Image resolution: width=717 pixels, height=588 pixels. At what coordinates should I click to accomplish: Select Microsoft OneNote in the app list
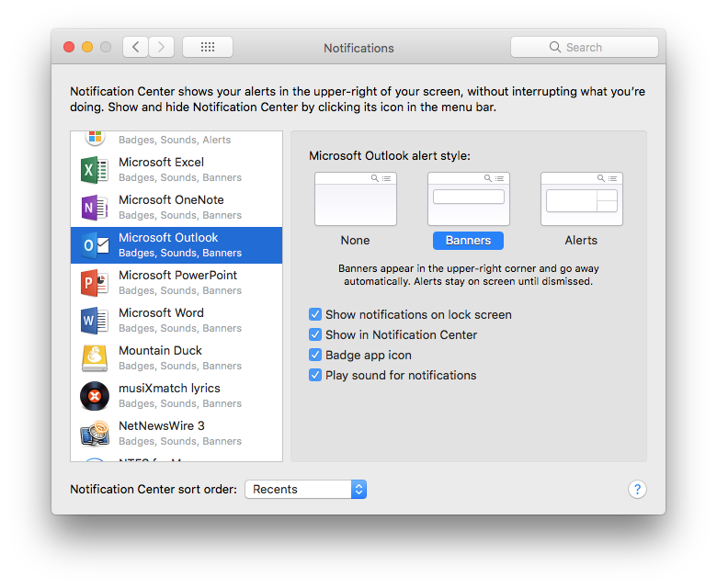(176, 208)
